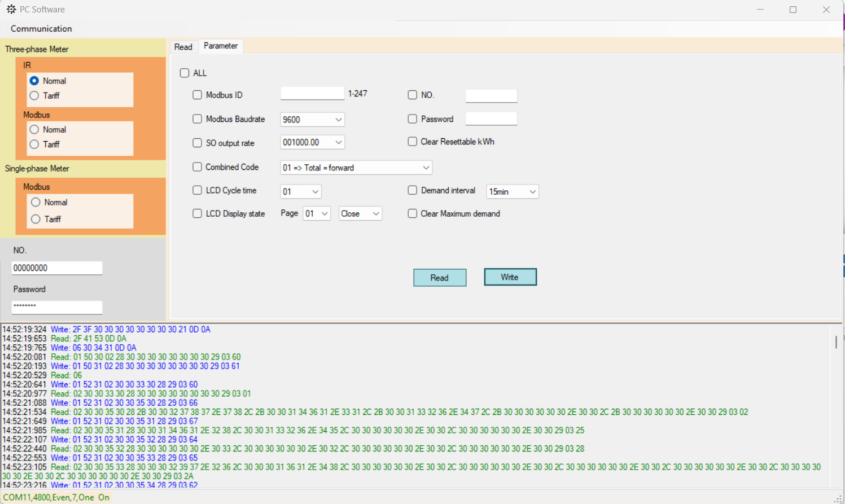The width and height of the screenshot is (845, 504).
Task: Select the Parameter tab
Action: tap(221, 46)
